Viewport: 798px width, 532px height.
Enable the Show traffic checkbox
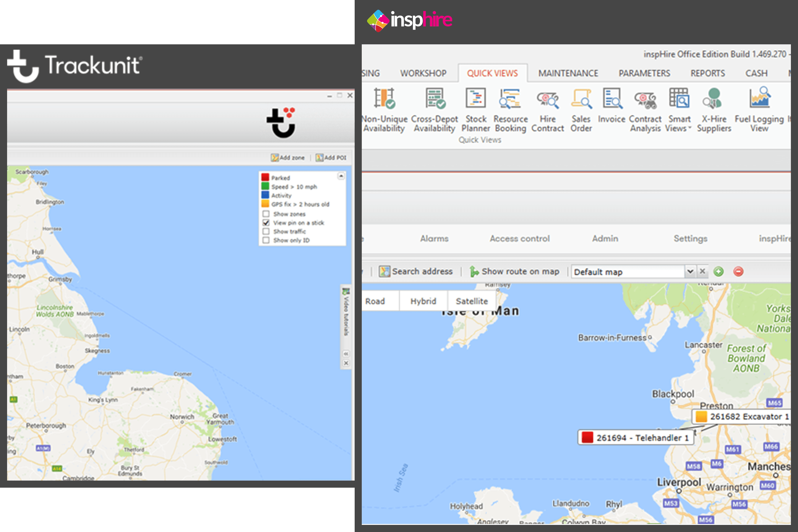point(266,231)
